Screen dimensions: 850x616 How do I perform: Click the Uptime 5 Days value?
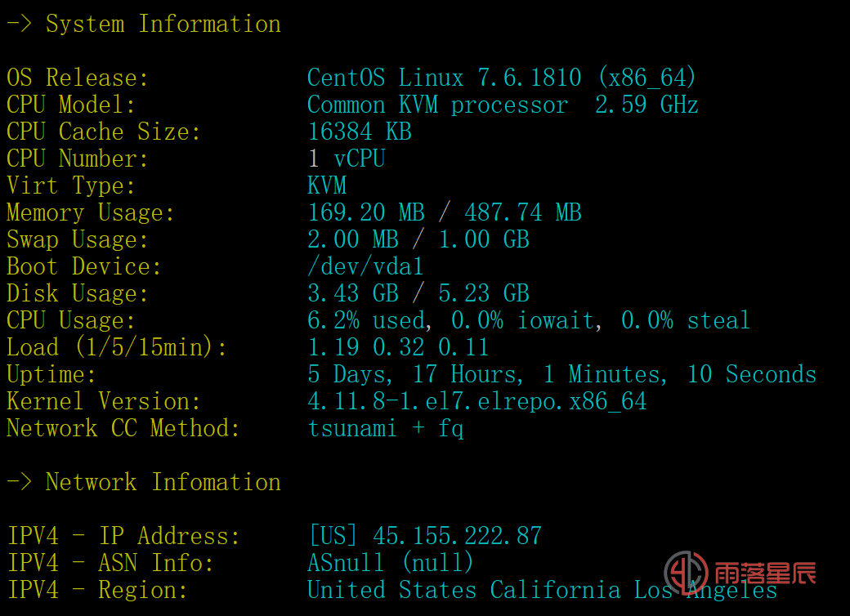[x=350, y=374]
